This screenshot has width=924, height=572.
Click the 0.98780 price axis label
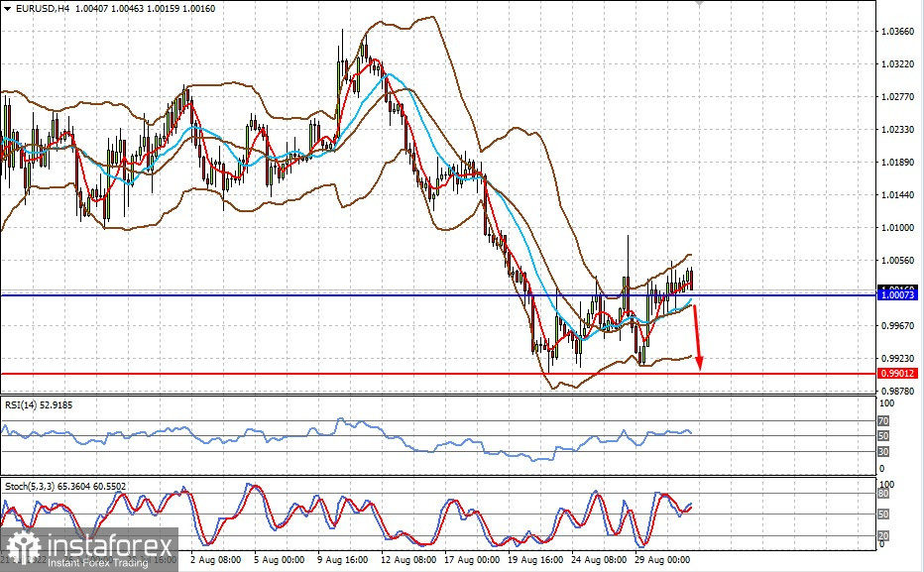point(897,391)
